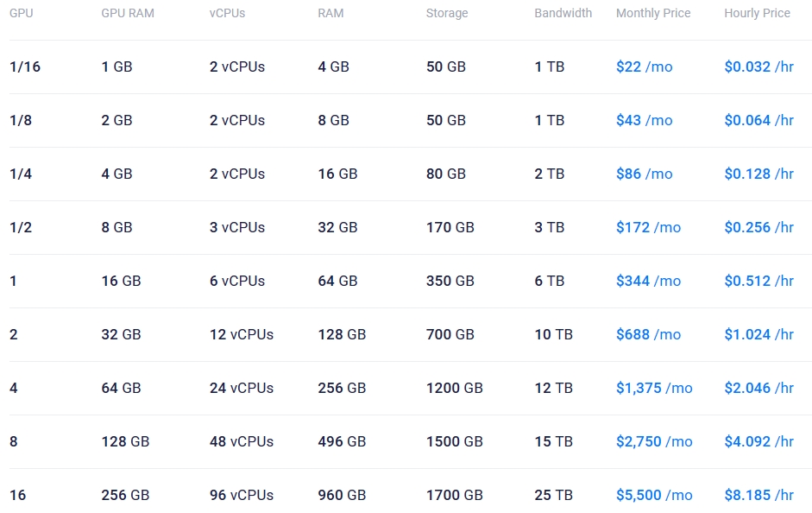The height and width of the screenshot is (513, 812).
Task: Select the 1/16 GPU row label
Action: 25,66
